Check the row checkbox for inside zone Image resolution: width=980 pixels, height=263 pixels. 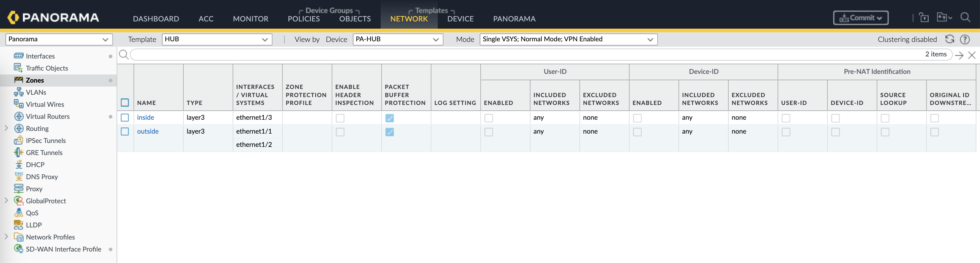pyautogui.click(x=125, y=118)
